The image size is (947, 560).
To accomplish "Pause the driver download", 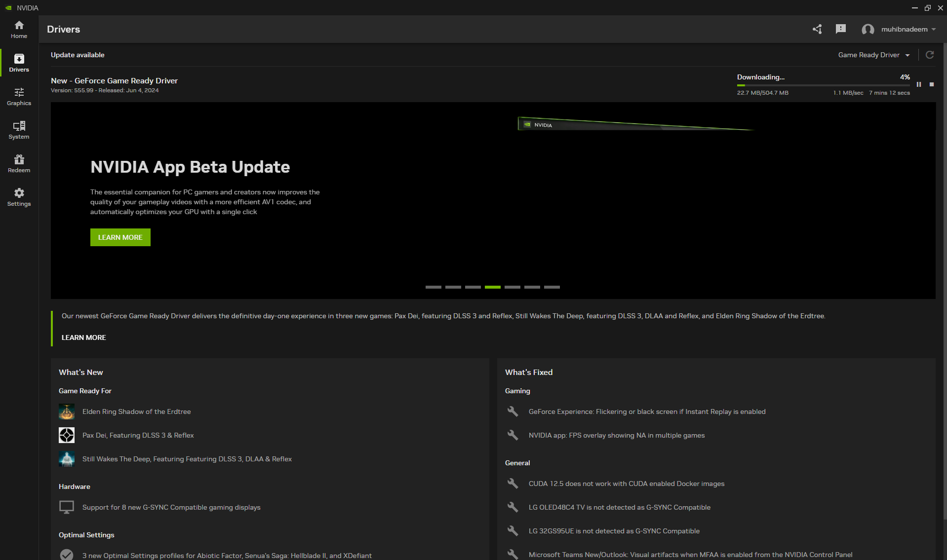I will pyautogui.click(x=919, y=84).
